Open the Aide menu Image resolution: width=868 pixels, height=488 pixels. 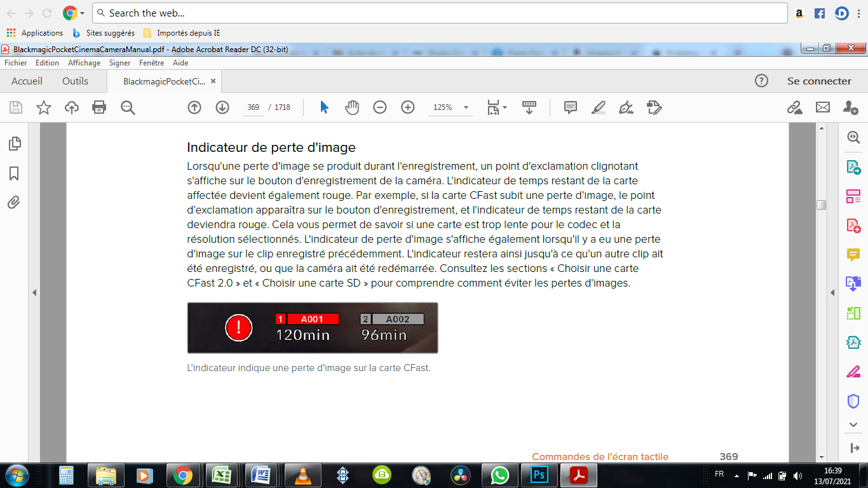point(180,63)
